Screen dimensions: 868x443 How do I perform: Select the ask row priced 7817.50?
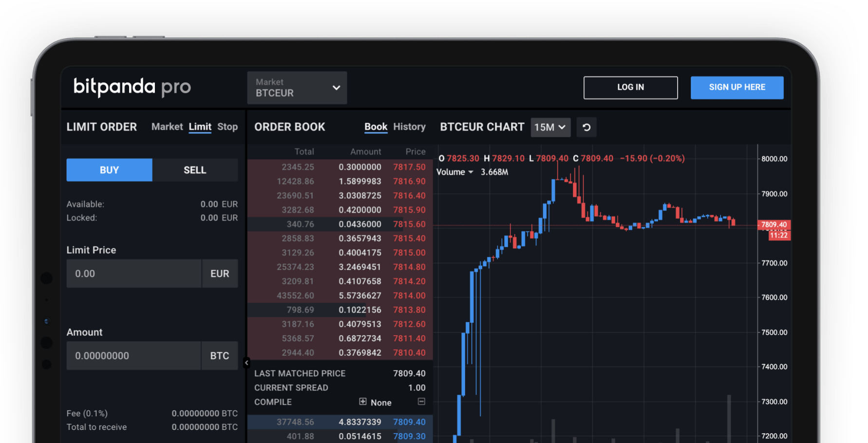(x=341, y=167)
